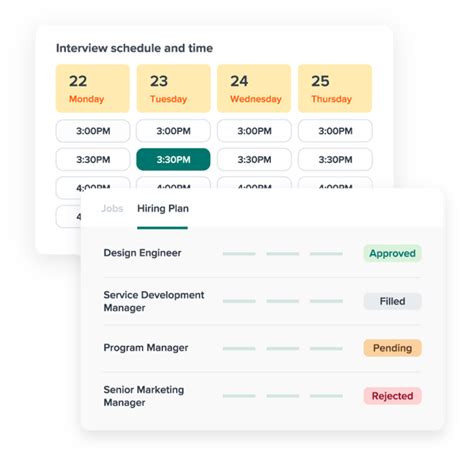474x474 pixels.
Task: Open the Hiring Plan tab
Action: coord(163,209)
